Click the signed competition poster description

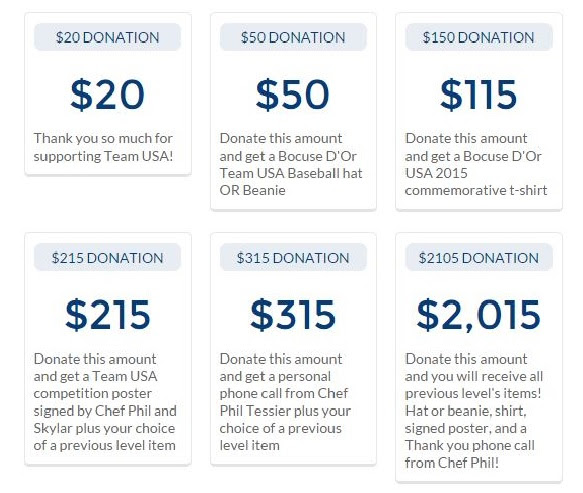coord(105,402)
